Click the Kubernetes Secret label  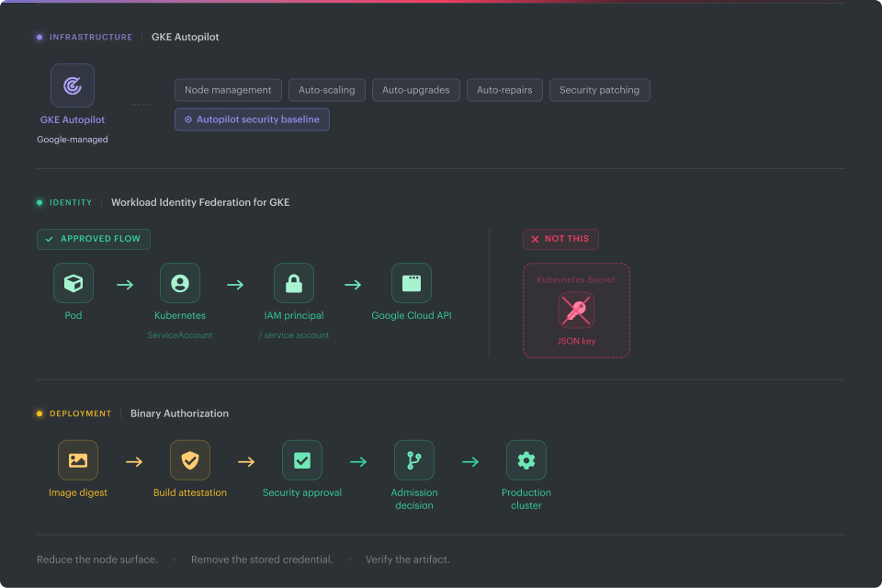pos(576,279)
